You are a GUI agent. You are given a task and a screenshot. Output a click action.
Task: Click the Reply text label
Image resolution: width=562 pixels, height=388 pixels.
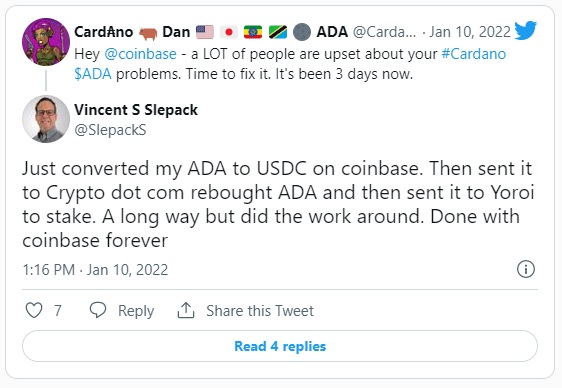[136, 311]
